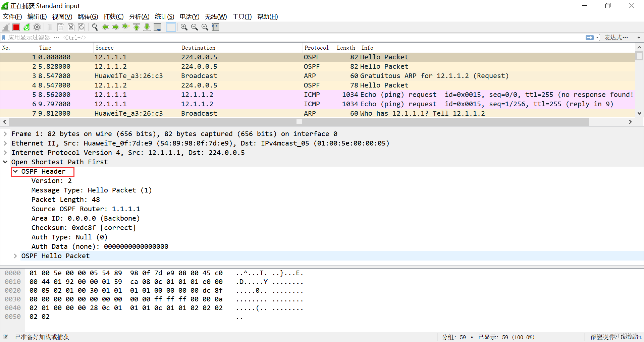644x342 pixels.
Task: Sort packets by Length column
Action: tap(346, 48)
